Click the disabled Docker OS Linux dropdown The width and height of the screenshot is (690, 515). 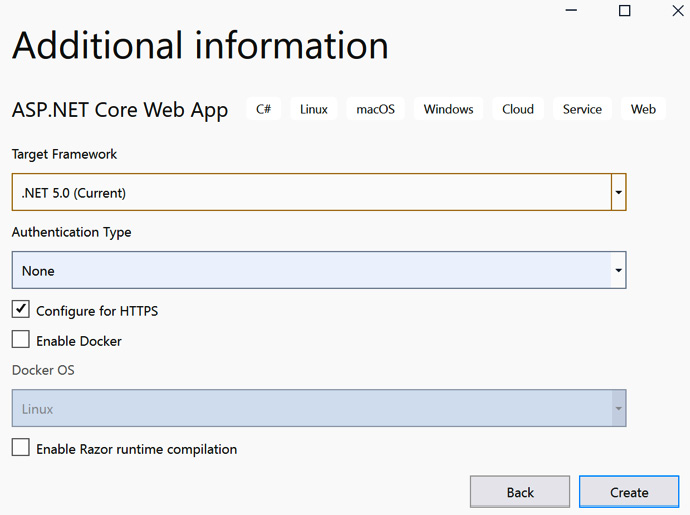(319, 408)
